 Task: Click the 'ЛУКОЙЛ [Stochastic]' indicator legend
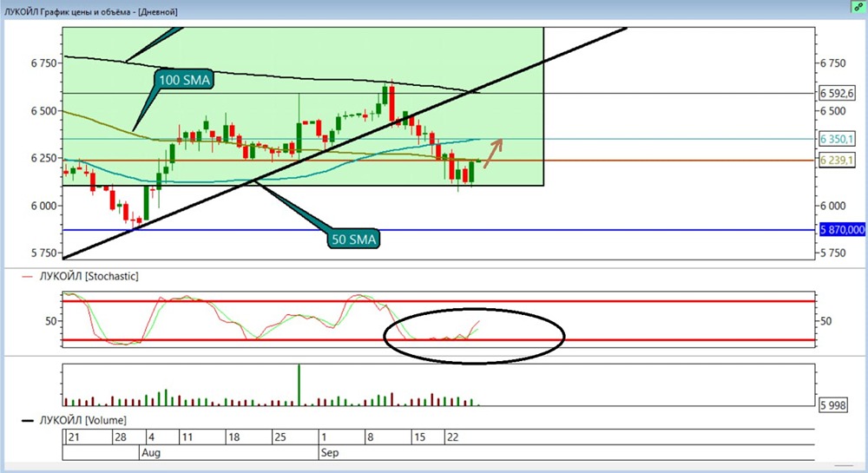tap(81, 276)
